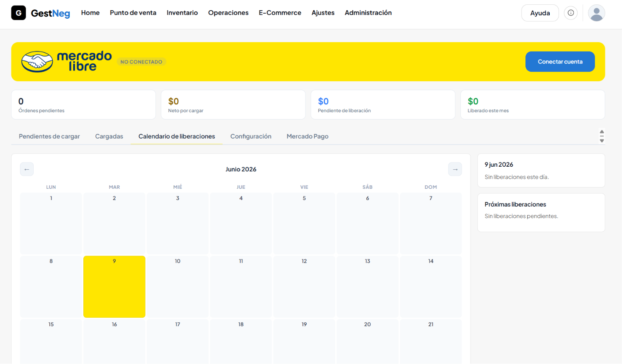Select June 14 in calendar
The image size is (622, 364).
(x=431, y=287)
